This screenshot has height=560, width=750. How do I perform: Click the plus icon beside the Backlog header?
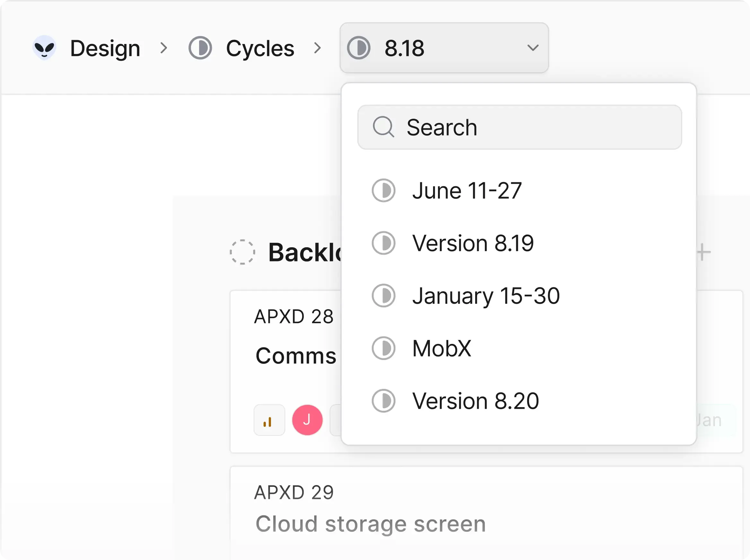703,251
